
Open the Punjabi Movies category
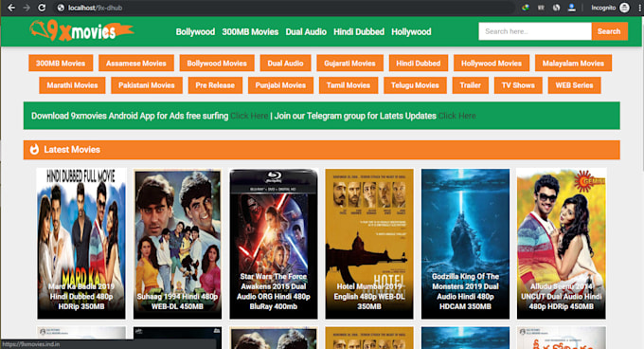tap(280, 85)
